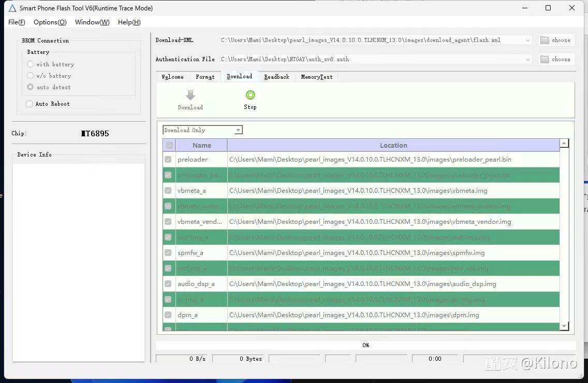Click the scroll up arrow in partition list
Image resolution: width=588 pixels, height=383 pixels.
point(564,144)
